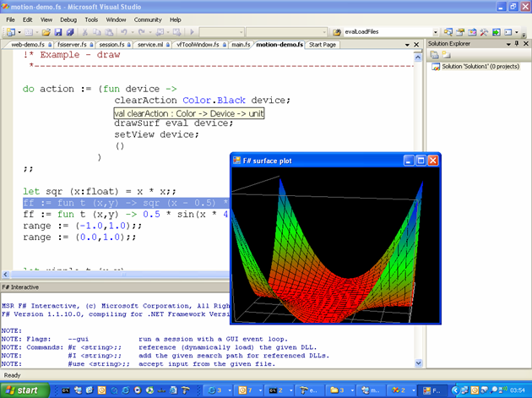Click the command prompt quick launch icon
Screen dimensions: 532x398
click(x=66, y=390)
